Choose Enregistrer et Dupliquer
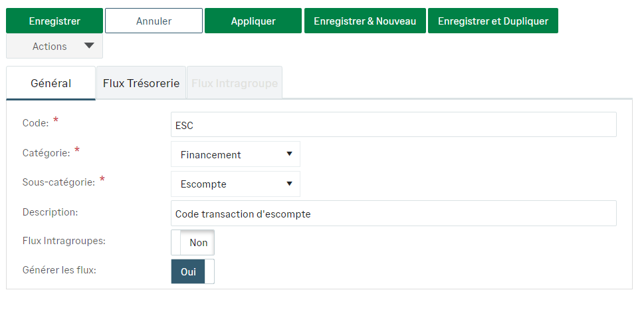The width and height of the screenshot is (644, 312). pyautogui.click(x=492, y=21)
